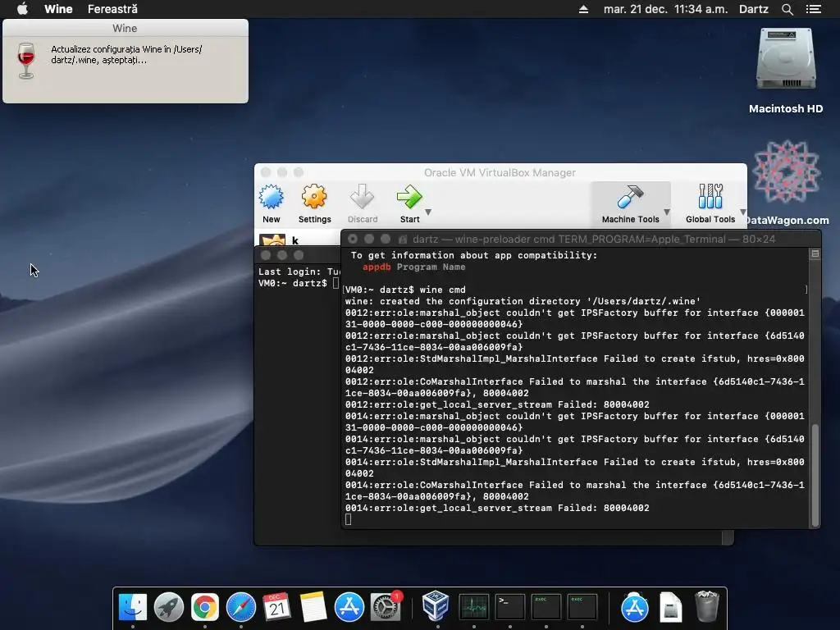Open the Apple menu
Viewport: 840px width, 630px height.
(22, 9)
